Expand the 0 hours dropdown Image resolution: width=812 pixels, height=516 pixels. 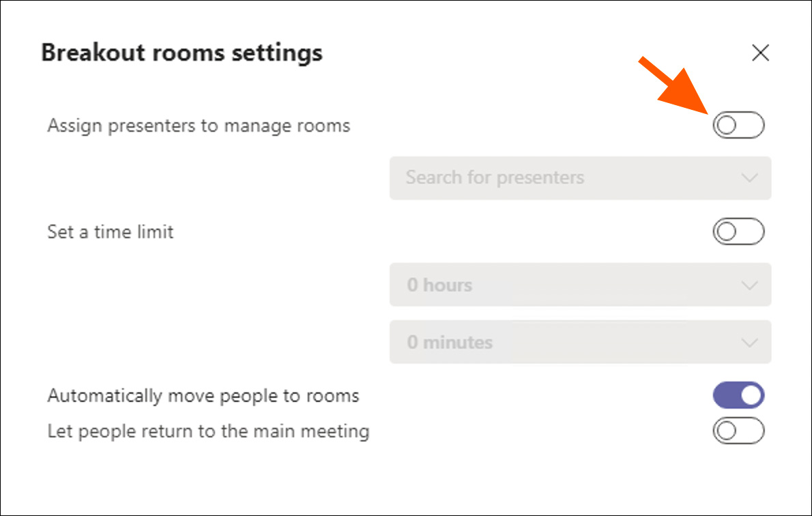point(580,285)
